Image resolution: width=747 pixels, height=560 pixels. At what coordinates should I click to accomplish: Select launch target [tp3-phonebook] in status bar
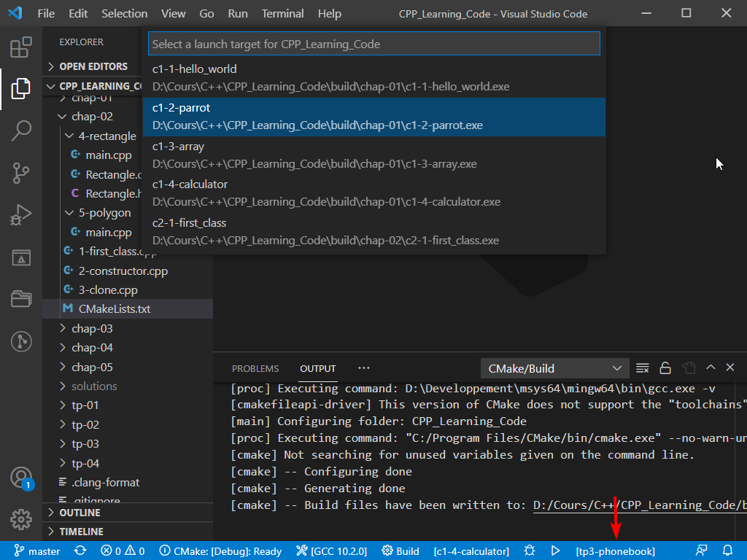tap(616, 551)
